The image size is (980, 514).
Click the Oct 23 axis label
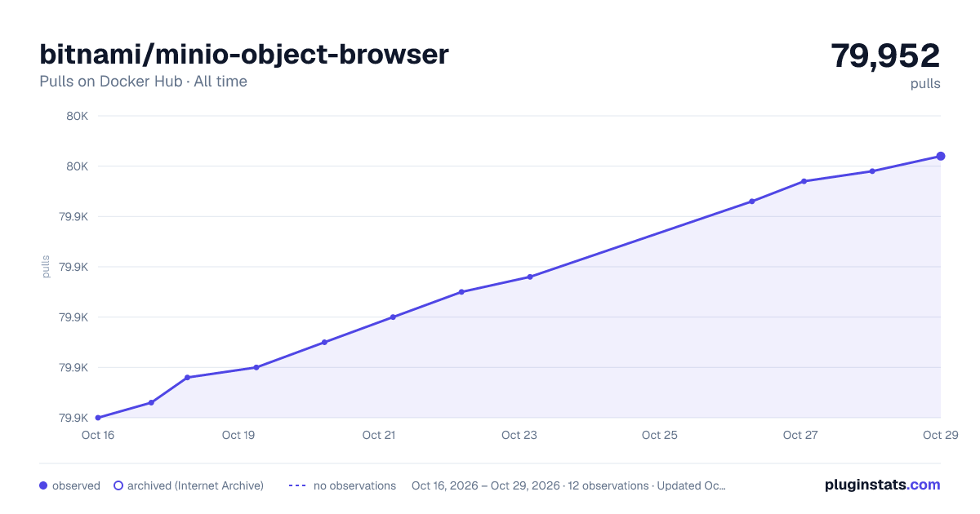[x=519, y=435]
